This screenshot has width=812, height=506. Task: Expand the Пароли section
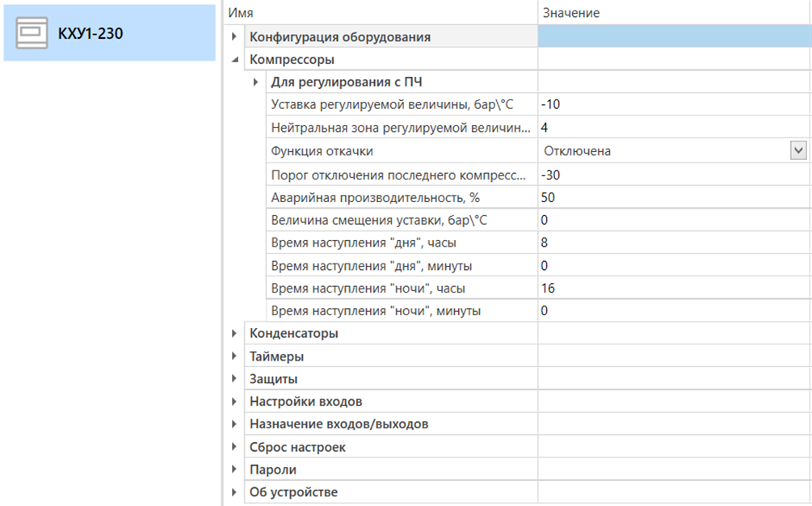(234, 470)
